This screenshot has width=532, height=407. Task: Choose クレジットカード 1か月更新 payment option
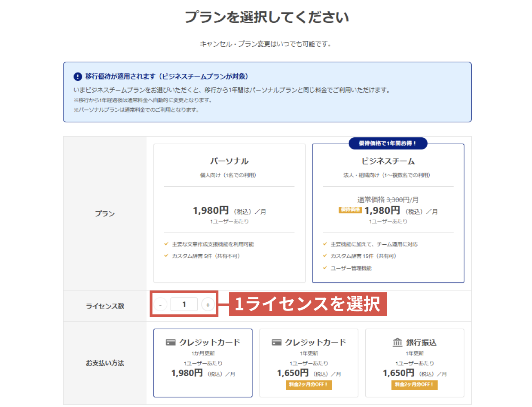(203, 363)
